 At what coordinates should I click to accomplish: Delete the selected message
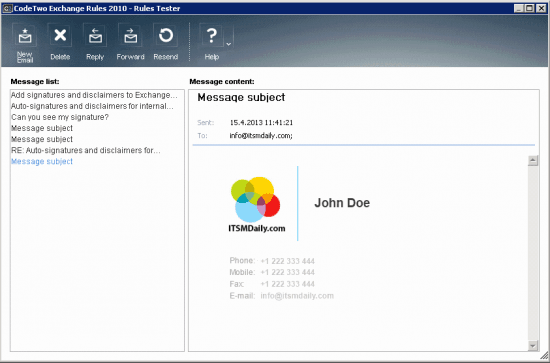(x=60, y=42)
